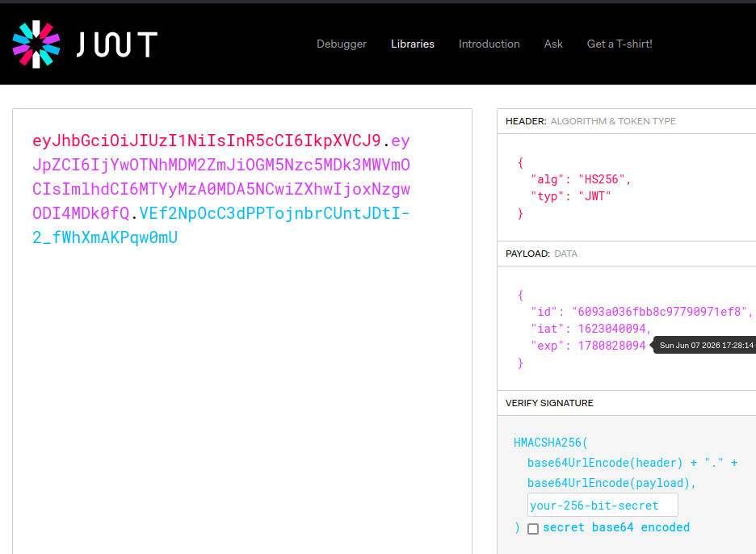Click the "alg": "HS256" header line

(581, 179)
